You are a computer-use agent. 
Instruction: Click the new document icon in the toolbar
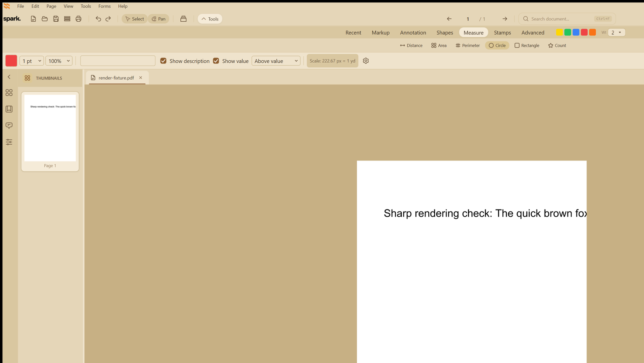click(x=33, y=19)
